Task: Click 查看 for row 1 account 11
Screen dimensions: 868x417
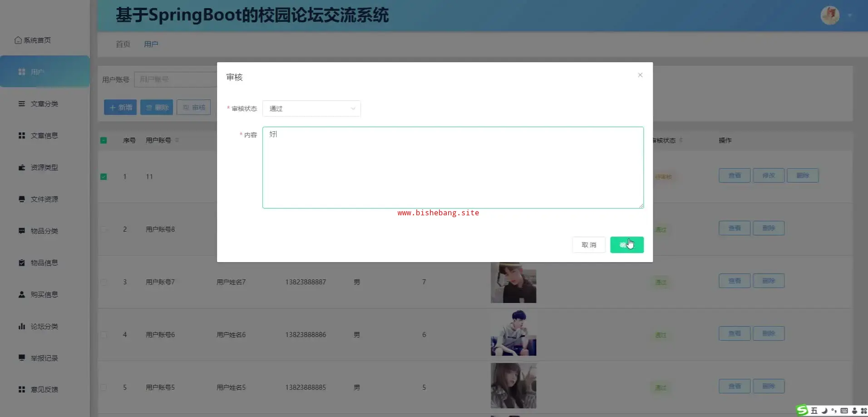Action: point(735,175)
